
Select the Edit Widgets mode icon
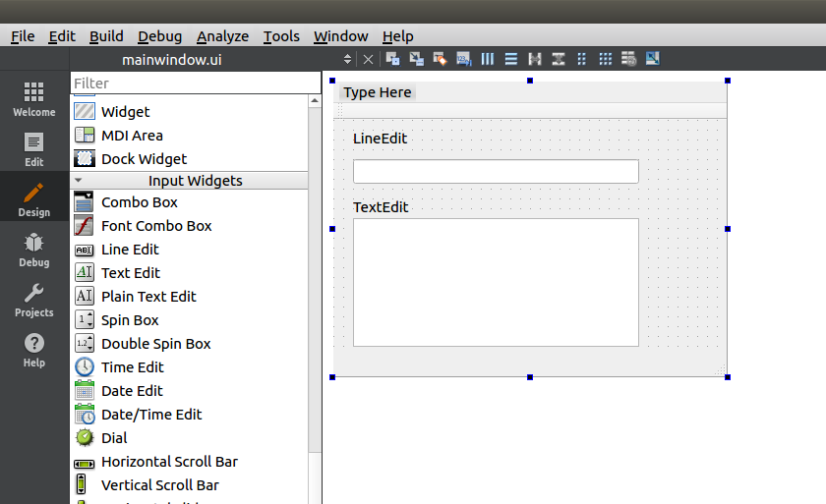click(392, 59)
